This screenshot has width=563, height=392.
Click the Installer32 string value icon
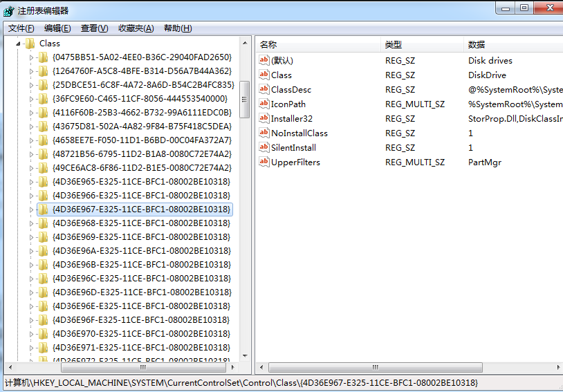point(264,118)
